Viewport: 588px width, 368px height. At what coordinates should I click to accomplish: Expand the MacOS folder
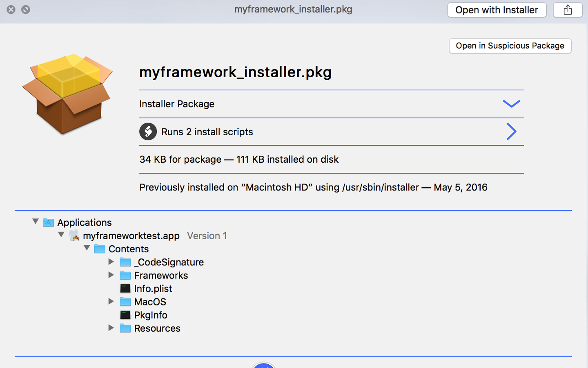click(x=111, y=301)
